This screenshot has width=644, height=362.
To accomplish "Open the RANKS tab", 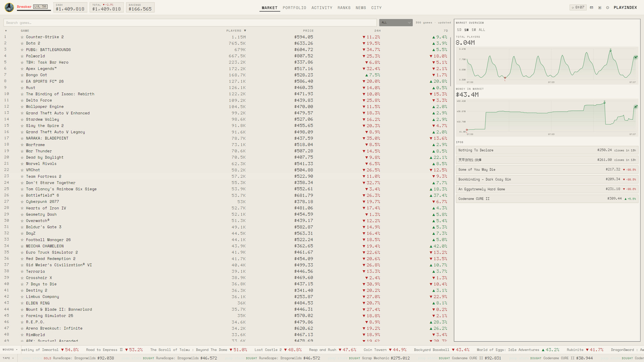I will 344,8.
